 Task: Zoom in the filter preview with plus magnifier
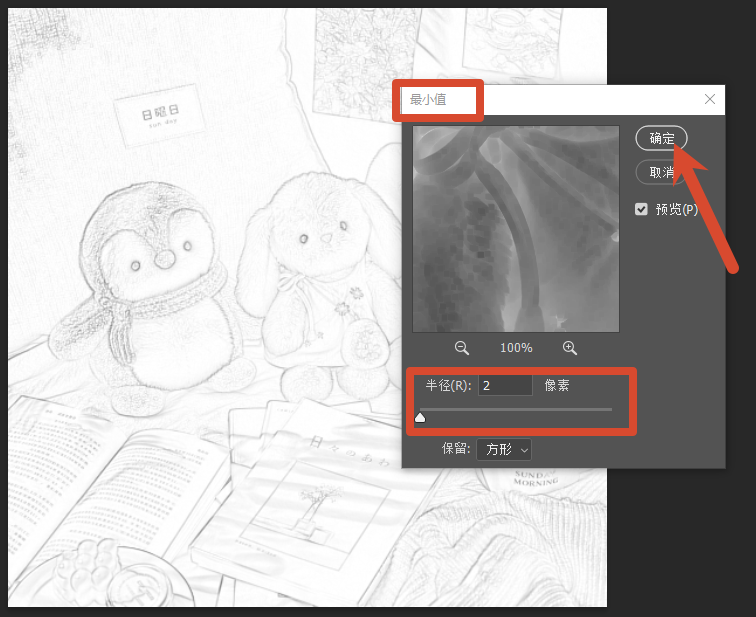tap(570, 348)
